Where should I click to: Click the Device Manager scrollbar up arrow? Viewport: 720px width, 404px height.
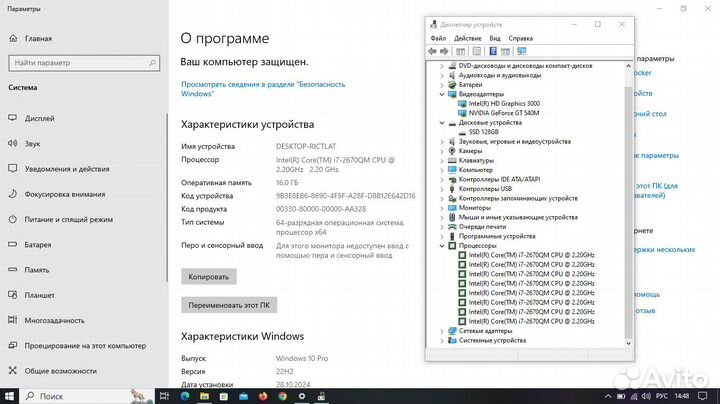(x=628, y=66)
